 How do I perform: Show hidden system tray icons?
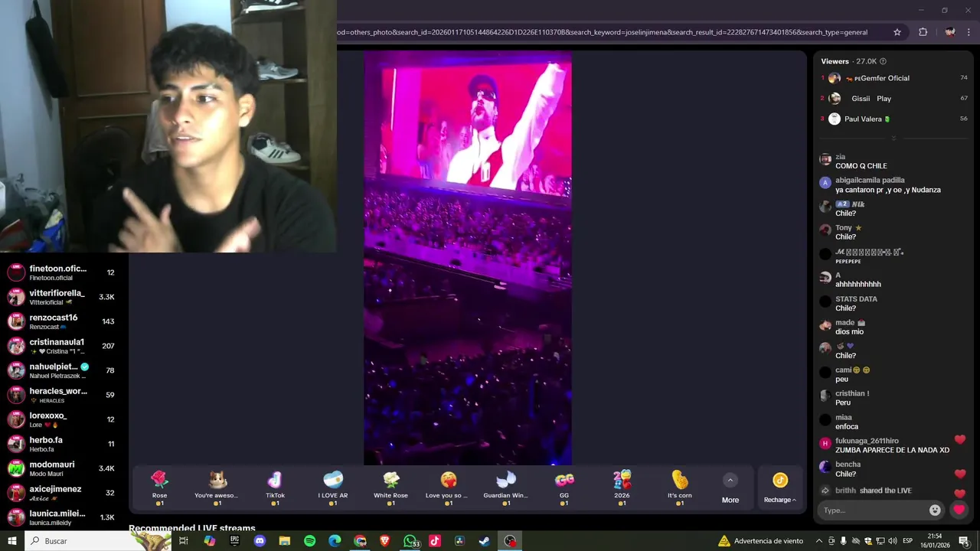[x=818, y=541]
